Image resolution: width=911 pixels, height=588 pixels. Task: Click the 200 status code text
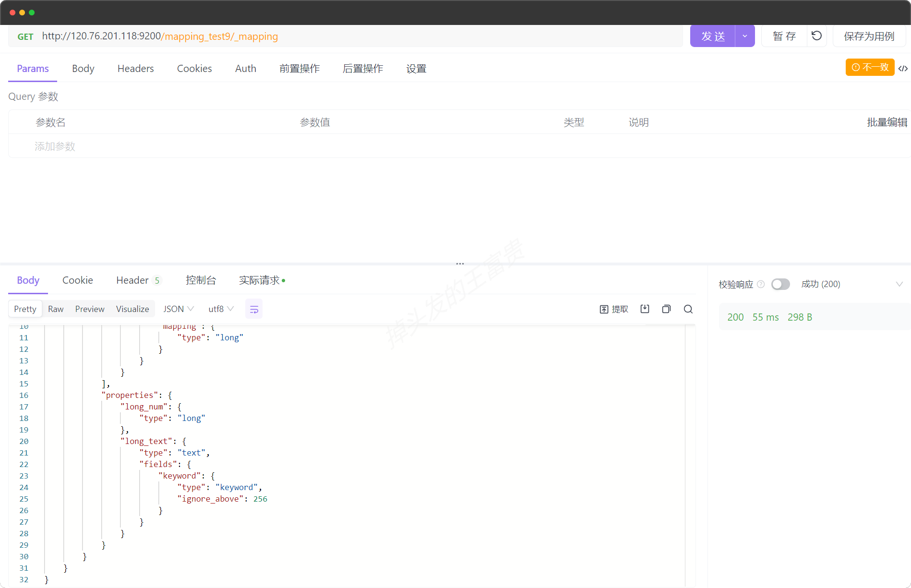coord(735,317)
